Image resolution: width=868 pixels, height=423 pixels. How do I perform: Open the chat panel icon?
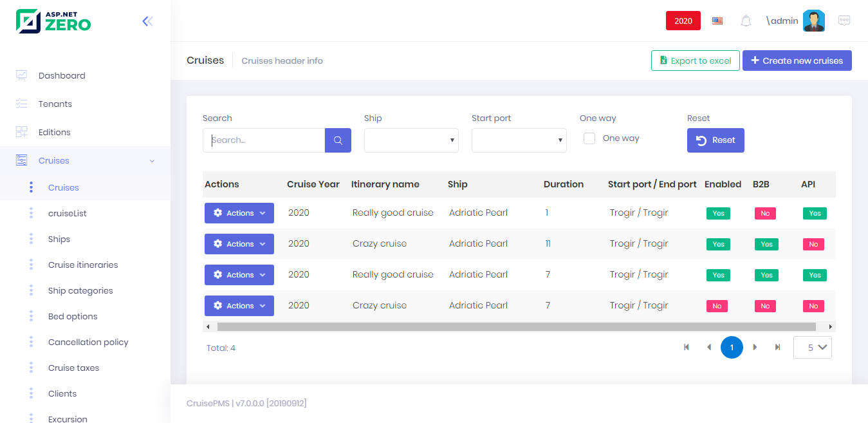coord(844,21)
